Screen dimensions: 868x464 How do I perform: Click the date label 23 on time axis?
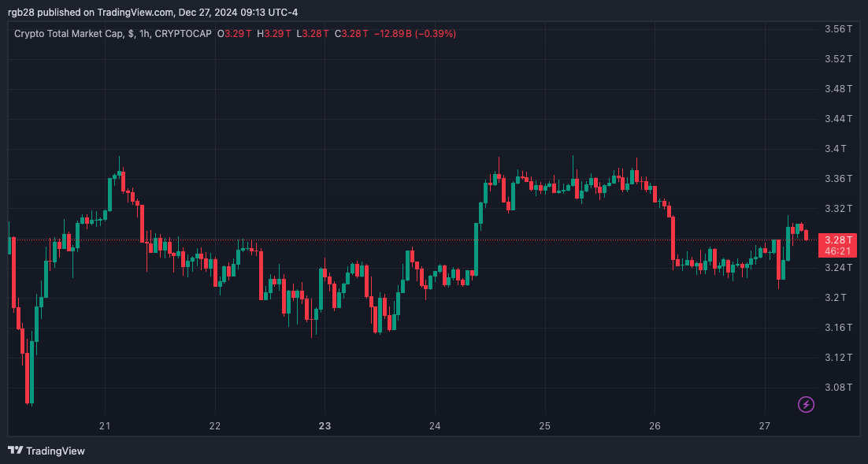(x=324, y=425)
